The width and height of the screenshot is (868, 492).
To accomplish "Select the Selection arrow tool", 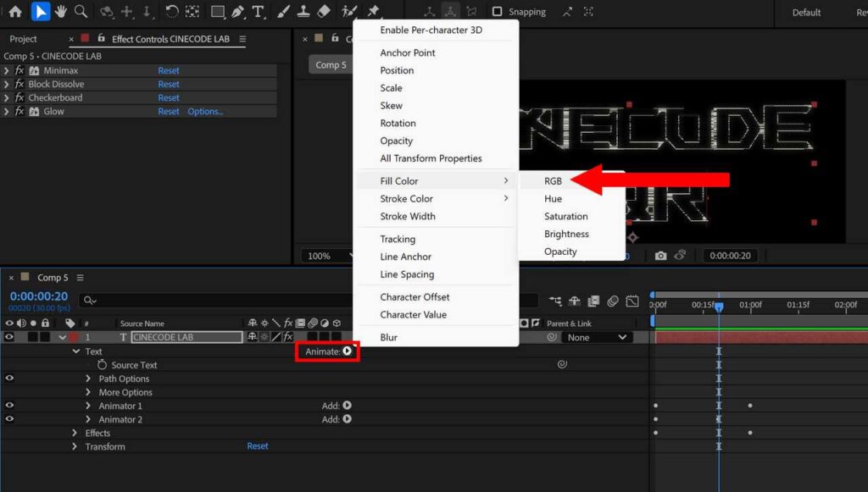I will click(x=41, y=12).
